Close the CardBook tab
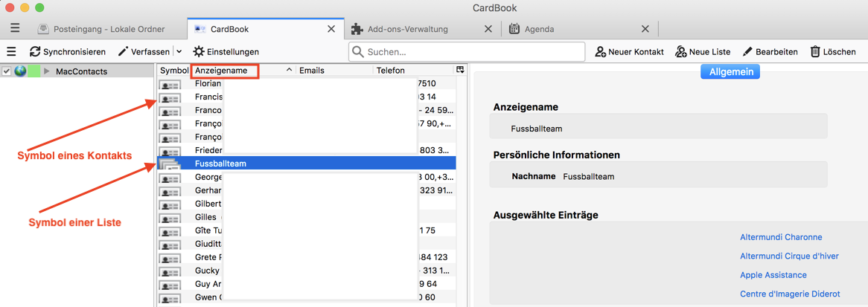868x307 pixels. coord(331,29)
